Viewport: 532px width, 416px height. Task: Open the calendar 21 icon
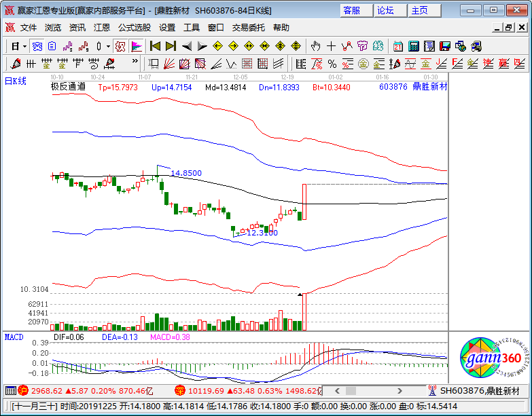coord(398,46)
